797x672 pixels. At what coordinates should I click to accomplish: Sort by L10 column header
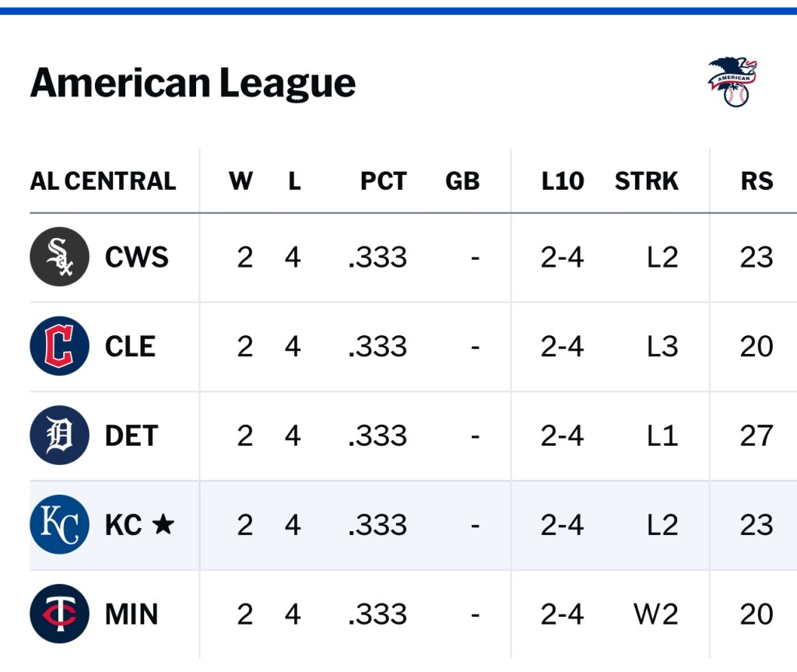click(x=563, y=181)
